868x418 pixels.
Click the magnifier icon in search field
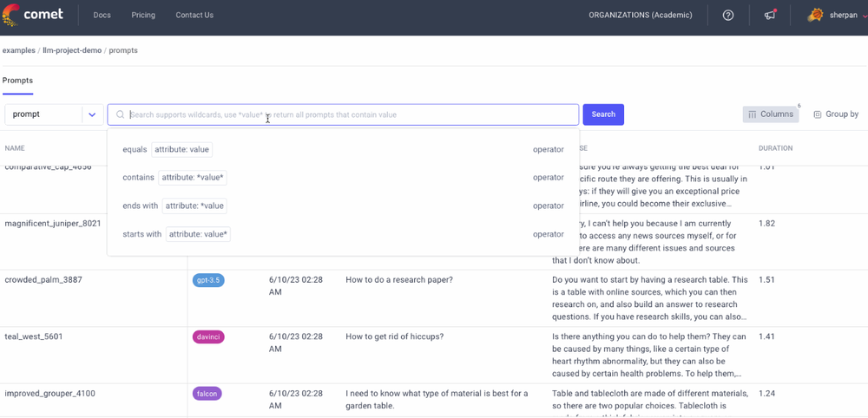(120, 115)
